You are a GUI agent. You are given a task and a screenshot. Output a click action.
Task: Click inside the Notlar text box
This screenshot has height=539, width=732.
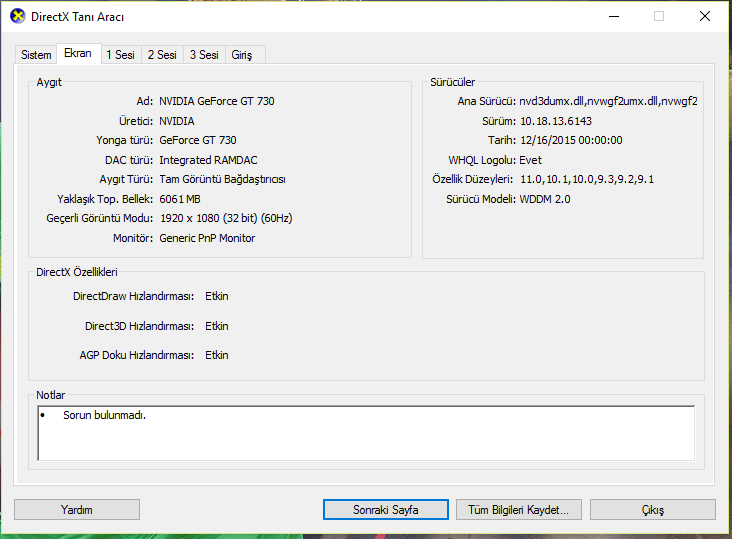point(366,433)
